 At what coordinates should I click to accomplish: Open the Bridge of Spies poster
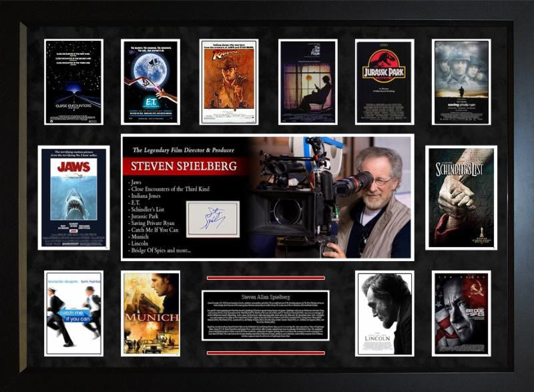coord(461,313)
